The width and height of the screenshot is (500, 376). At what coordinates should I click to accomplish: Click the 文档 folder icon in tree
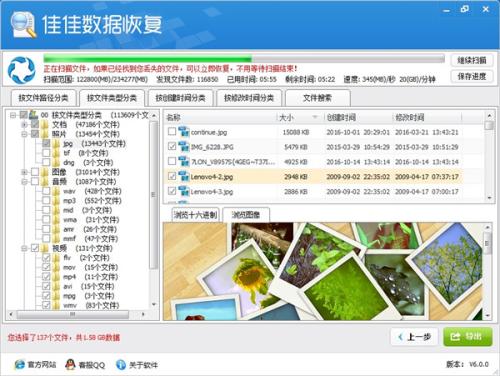click(45, 125)
